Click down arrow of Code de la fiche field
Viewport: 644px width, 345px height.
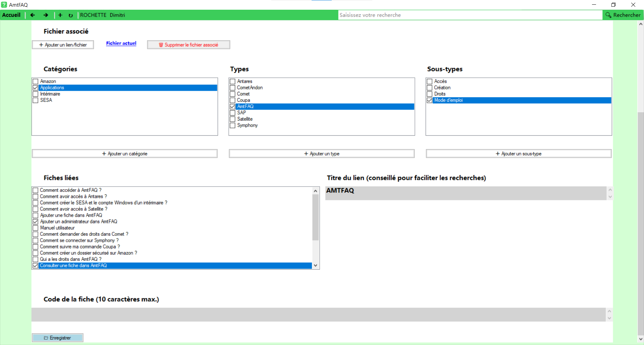(x=609, y=318)
